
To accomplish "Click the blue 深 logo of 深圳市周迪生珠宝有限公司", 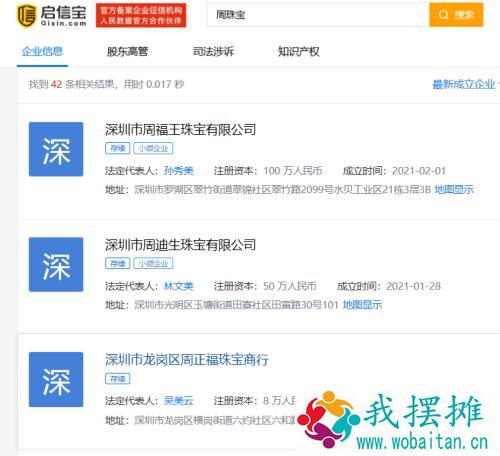I will (56, 264).
